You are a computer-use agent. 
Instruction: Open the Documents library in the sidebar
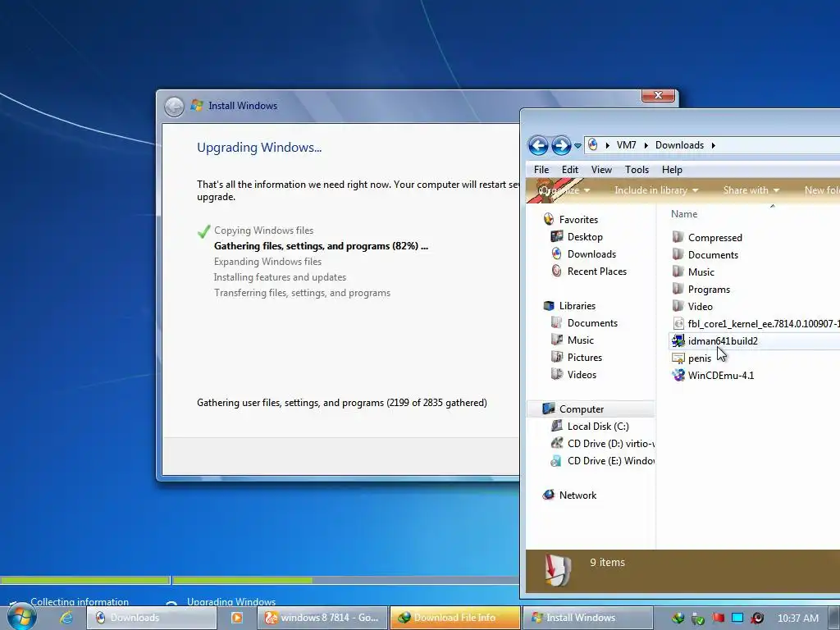[x=592, y=323]
